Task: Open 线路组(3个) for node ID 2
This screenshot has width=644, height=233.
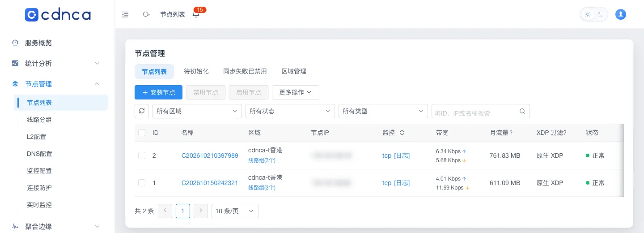Action: 262,160
